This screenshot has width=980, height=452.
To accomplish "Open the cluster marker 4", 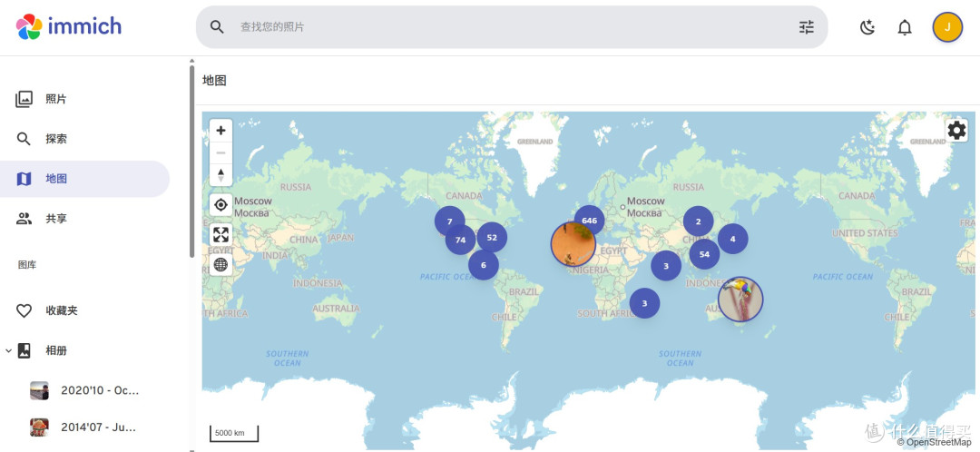I will click(732, 239).
